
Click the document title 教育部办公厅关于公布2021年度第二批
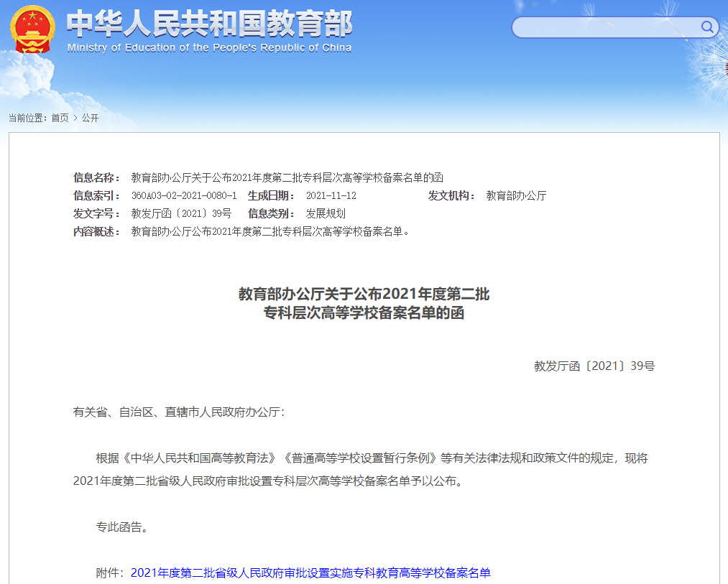tap(364, 294)
